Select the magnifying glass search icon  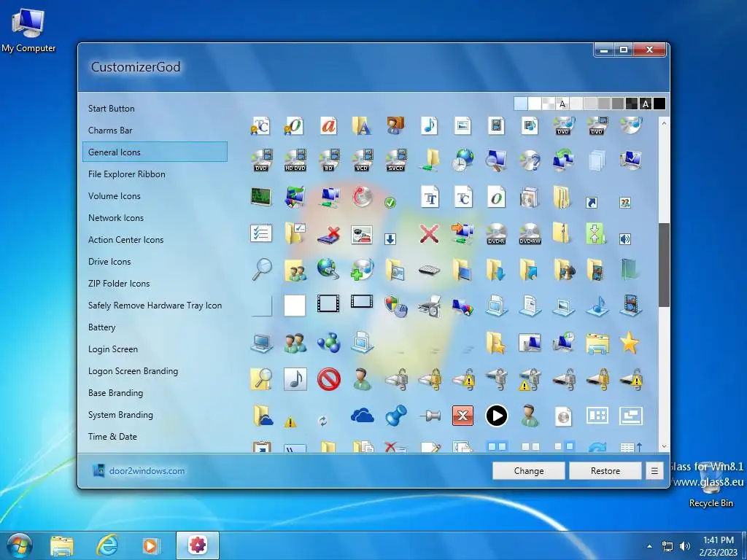coord(261,270)
